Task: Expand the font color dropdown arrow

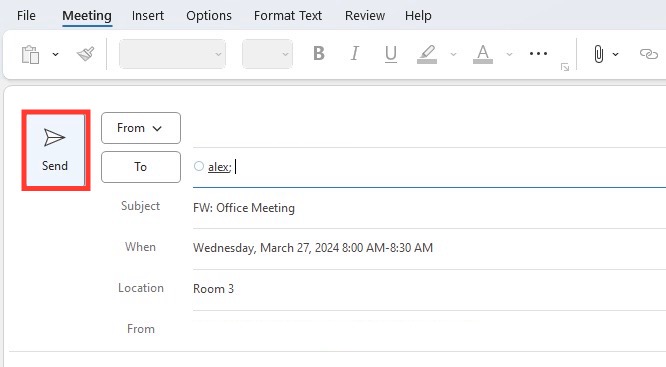Action: click(x=509, y=54)
